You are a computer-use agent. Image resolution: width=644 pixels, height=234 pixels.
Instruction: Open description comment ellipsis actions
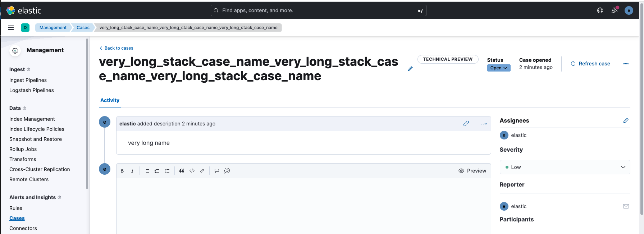point(484,124)
